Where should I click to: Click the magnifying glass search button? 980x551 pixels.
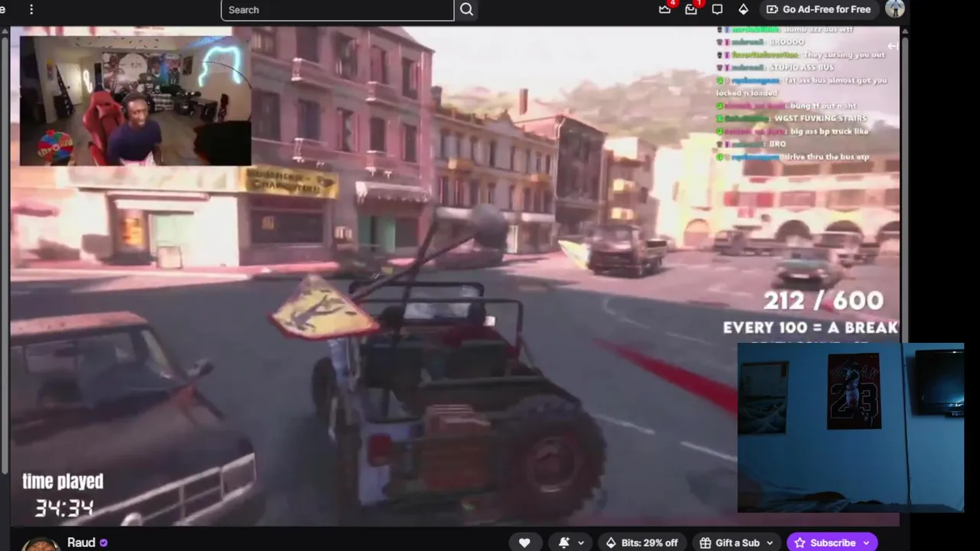[467, 10]
